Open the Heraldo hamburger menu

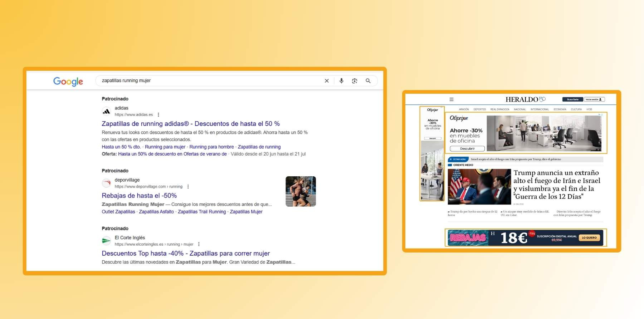pyautogui.click(x=452, y=99)
